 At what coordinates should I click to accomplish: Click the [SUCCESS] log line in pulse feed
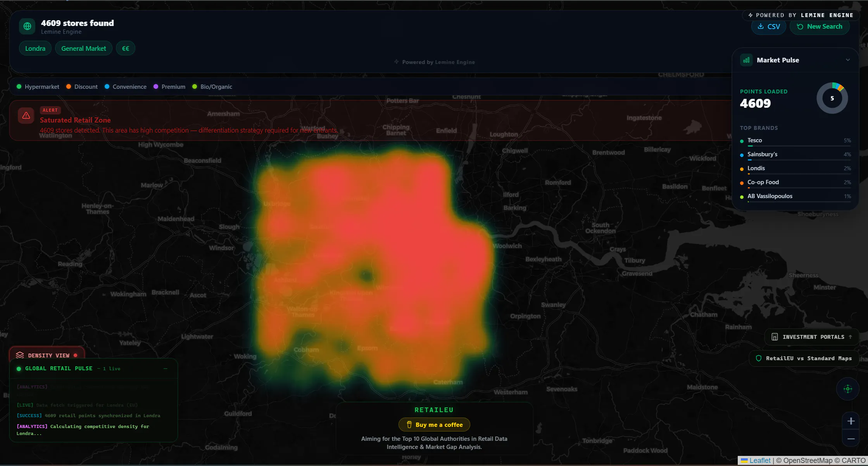88,416
